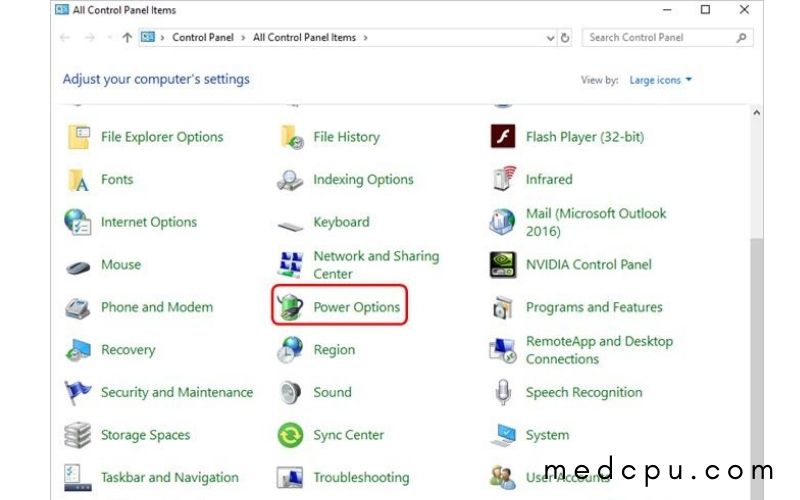Open the Phone and Modem icon
This screenshot has height=500, width=800.
(78, 308)
